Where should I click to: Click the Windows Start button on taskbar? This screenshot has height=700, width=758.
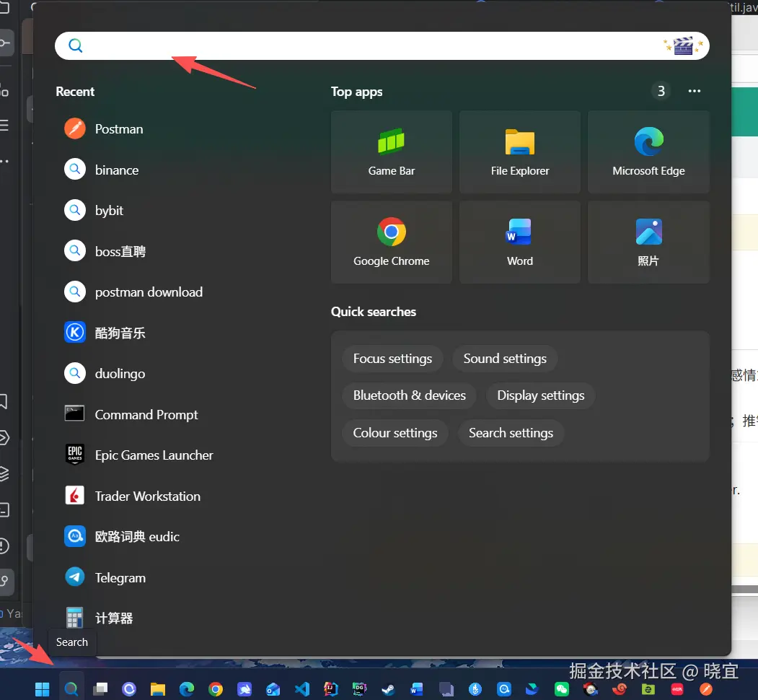click(x=42, y=689)
